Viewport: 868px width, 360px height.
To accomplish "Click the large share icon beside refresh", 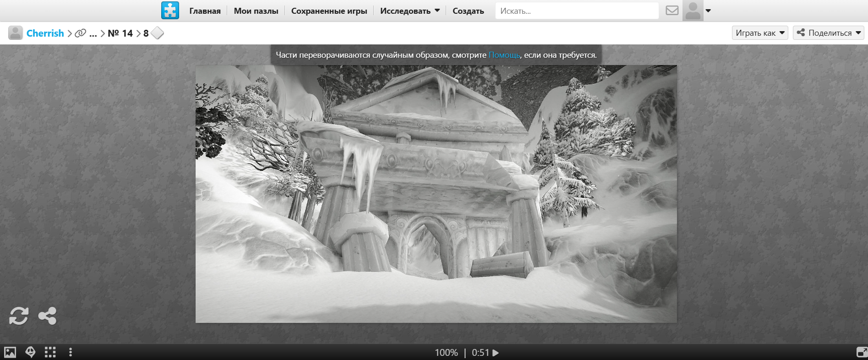I will 47,316.
